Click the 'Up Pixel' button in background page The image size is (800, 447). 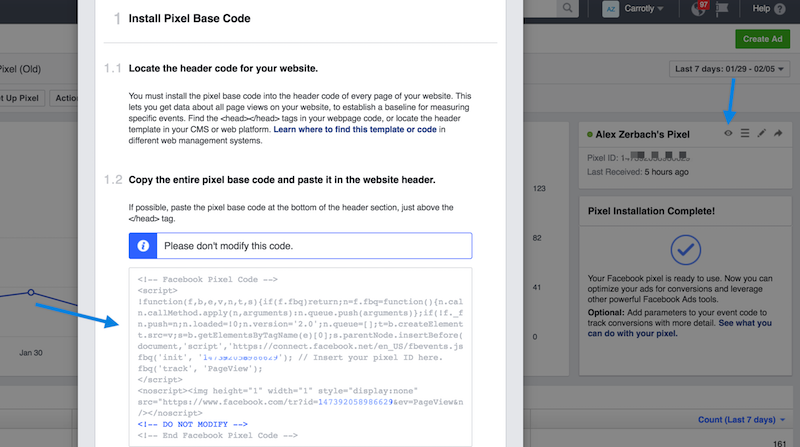[22, 98]
